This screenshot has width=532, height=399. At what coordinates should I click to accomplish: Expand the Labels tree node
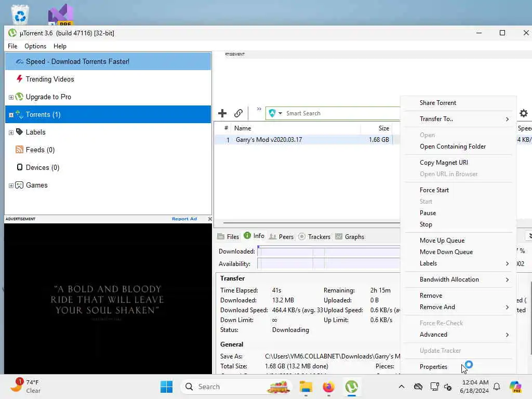[11, 132]
